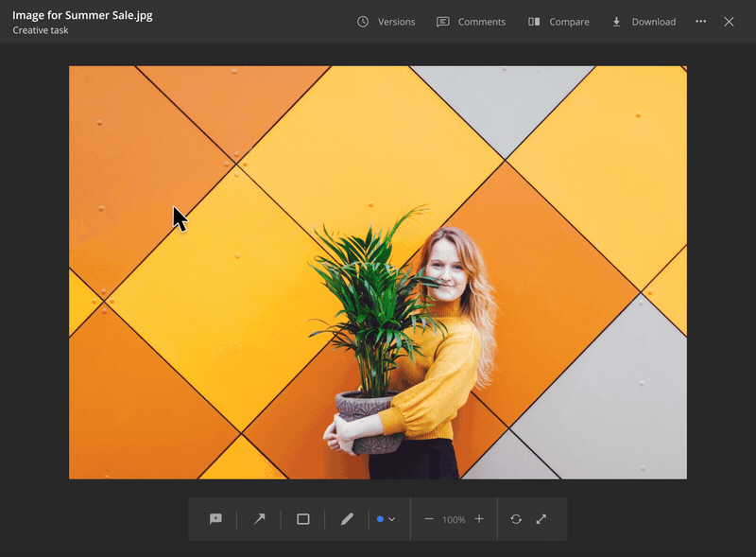The height and width of the screenshot is (557, 756).
Task: Click the blue annotation color dot
Action: 380,519
